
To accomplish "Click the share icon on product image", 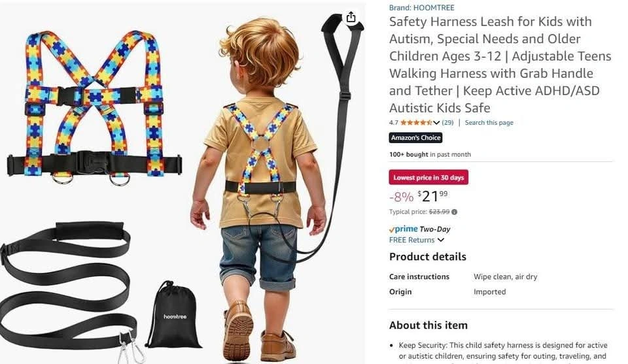I will point(351,17).
